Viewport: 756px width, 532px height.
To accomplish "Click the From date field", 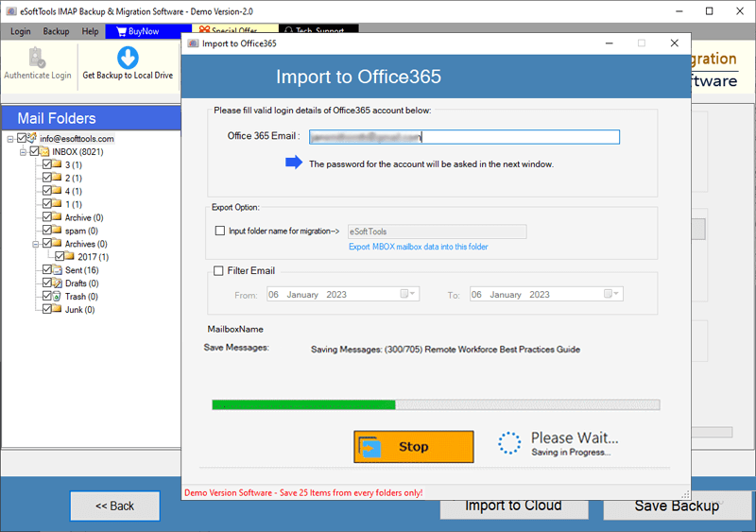I will point(343,294).
